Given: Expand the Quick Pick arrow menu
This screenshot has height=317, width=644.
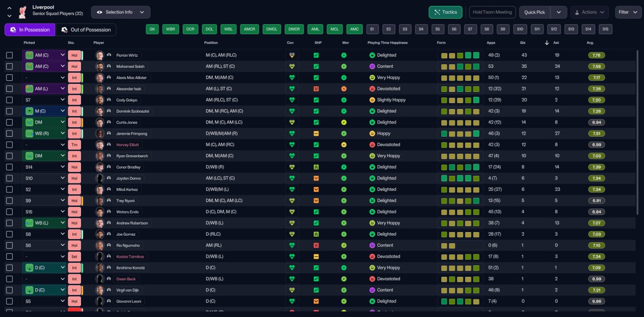Looking at the screenshot, I should point(558,12).
